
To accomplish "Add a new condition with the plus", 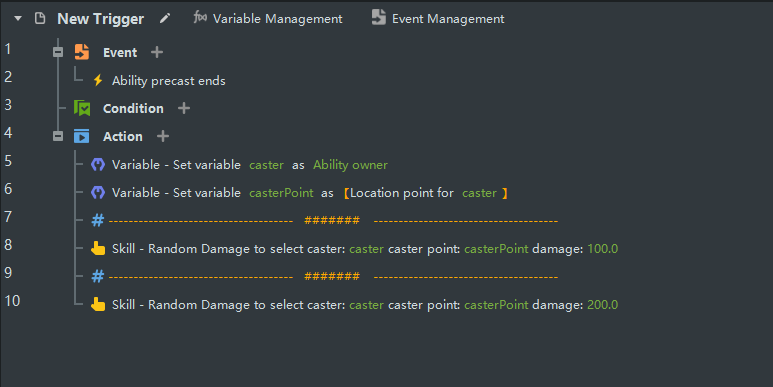I will tap(184, 108).
